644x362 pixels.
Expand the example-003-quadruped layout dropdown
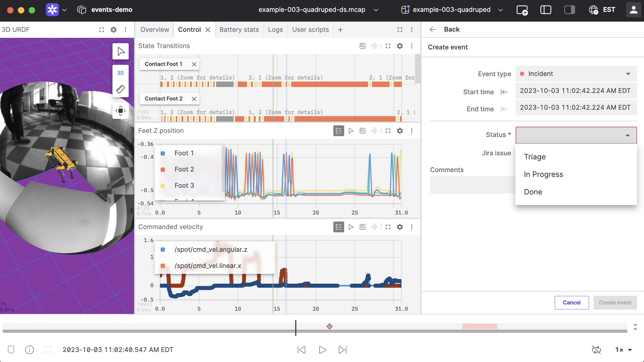click(500, 10)
